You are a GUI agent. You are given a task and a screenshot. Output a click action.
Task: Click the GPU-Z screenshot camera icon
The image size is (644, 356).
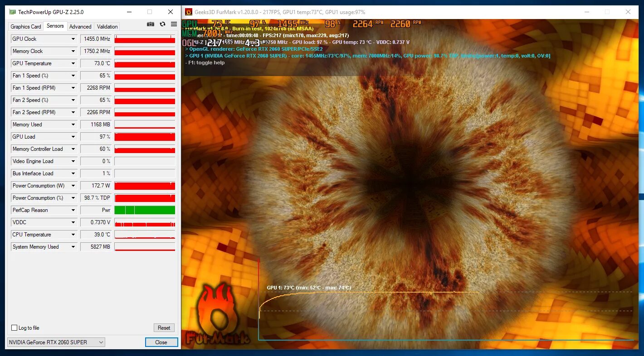coord(151,24)
